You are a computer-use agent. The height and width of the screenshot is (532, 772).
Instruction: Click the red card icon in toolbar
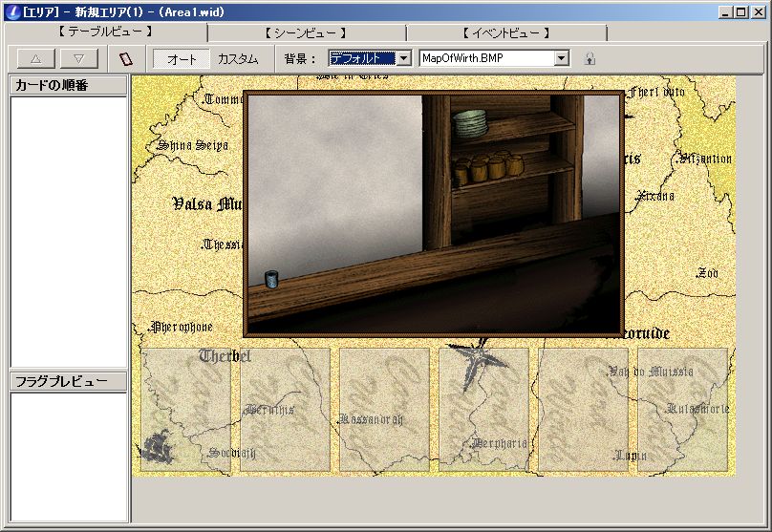pos(126,59)
